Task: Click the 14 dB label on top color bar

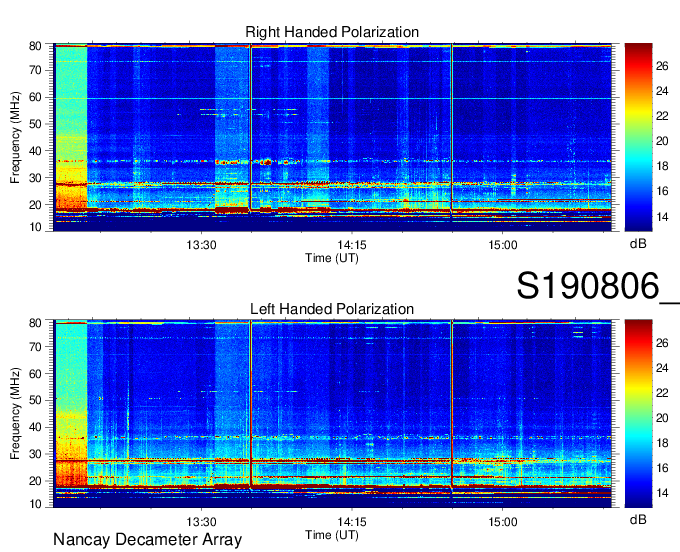Action: 662,217
